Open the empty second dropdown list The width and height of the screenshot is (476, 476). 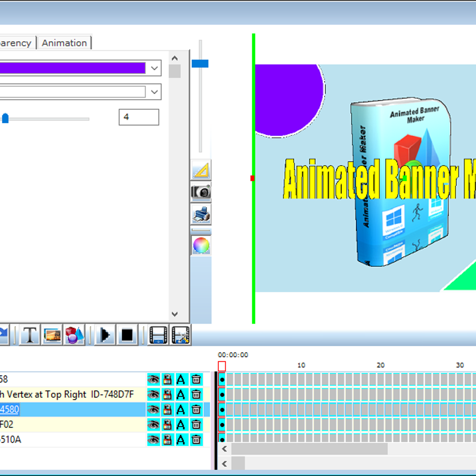point(154,92)
